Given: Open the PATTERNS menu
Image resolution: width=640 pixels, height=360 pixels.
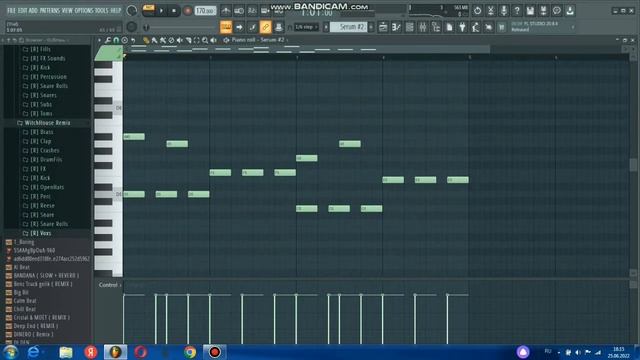Looking at the screenshot, I should (50, 11).
